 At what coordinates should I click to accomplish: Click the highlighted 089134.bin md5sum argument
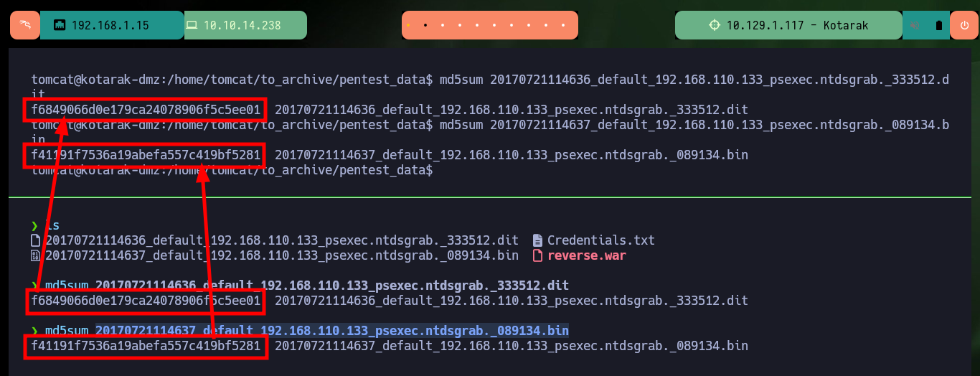coord(332,331)
